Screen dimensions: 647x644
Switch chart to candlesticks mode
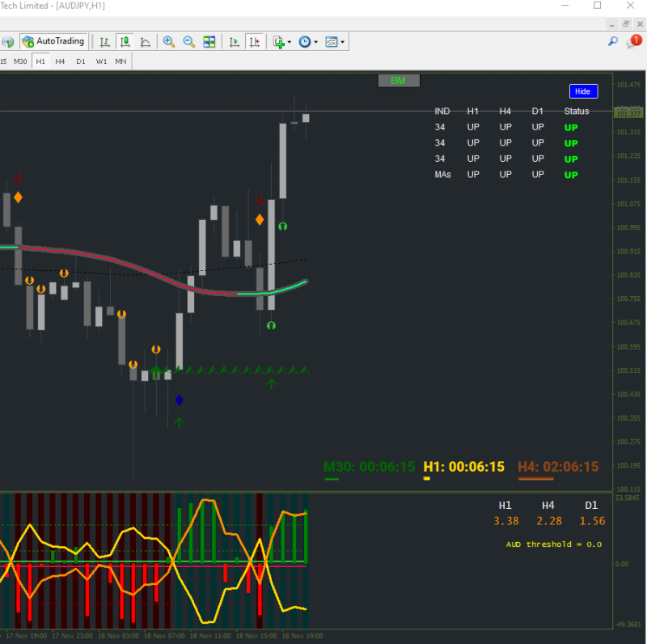point(125,42)
